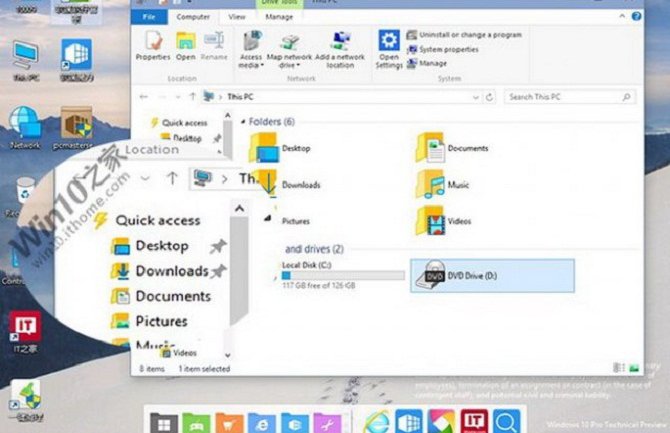This screenshot has width=670, height=433.
Task: Switch to the View tab
Action: (x=236, y=17)
